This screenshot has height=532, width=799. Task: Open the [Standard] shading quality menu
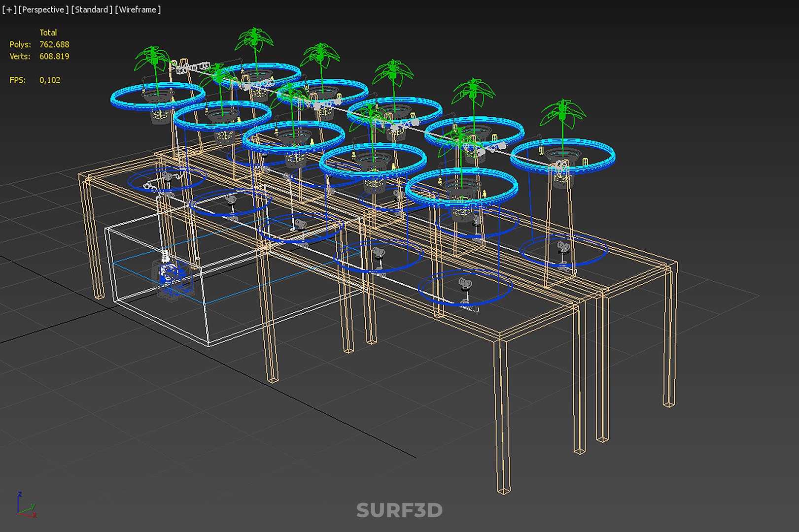click(x=92, y=9)
